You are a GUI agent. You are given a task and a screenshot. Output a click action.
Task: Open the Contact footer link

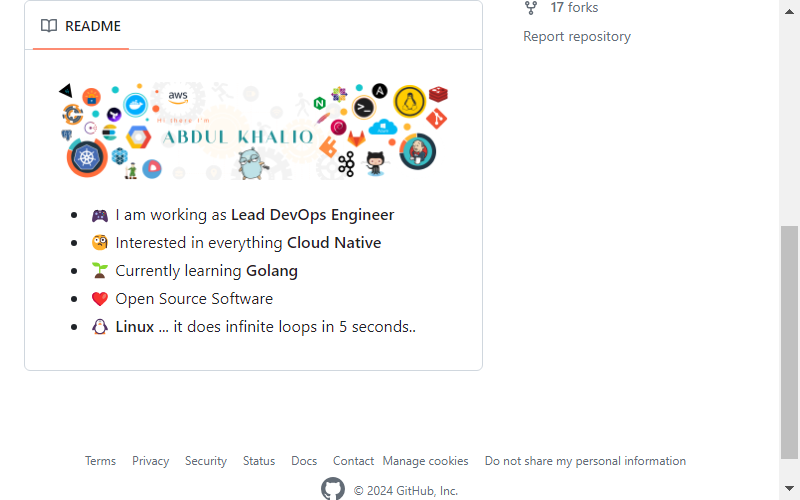pos(353,461)
